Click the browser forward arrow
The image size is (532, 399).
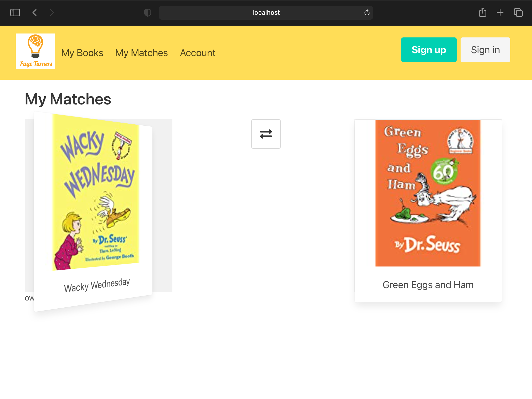point(52,13)
